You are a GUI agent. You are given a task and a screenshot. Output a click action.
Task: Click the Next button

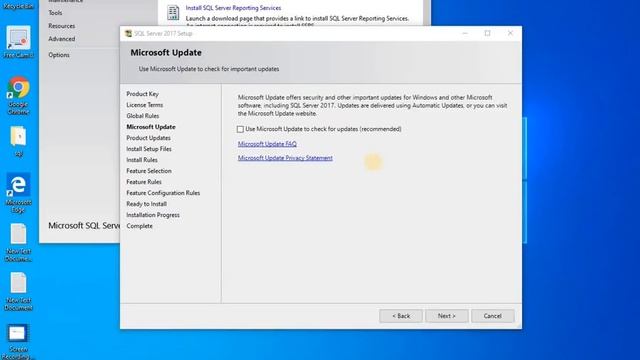(x=447, y=316)
